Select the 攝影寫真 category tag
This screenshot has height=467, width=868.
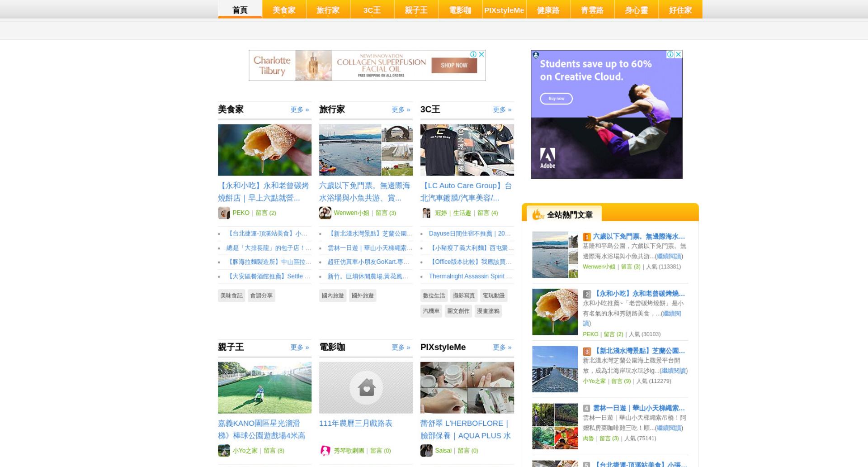[x=464, y=295]
